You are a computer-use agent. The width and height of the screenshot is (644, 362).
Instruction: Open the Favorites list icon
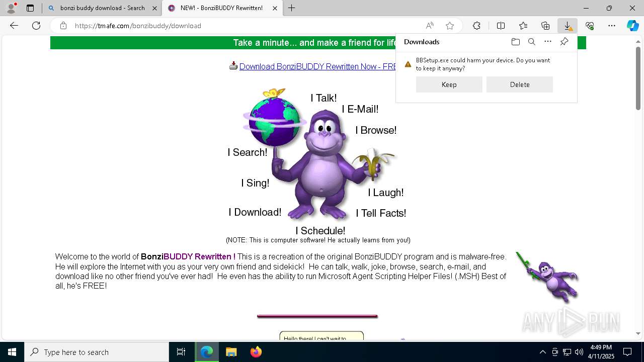pyautogui.click(x=523, y=26)
